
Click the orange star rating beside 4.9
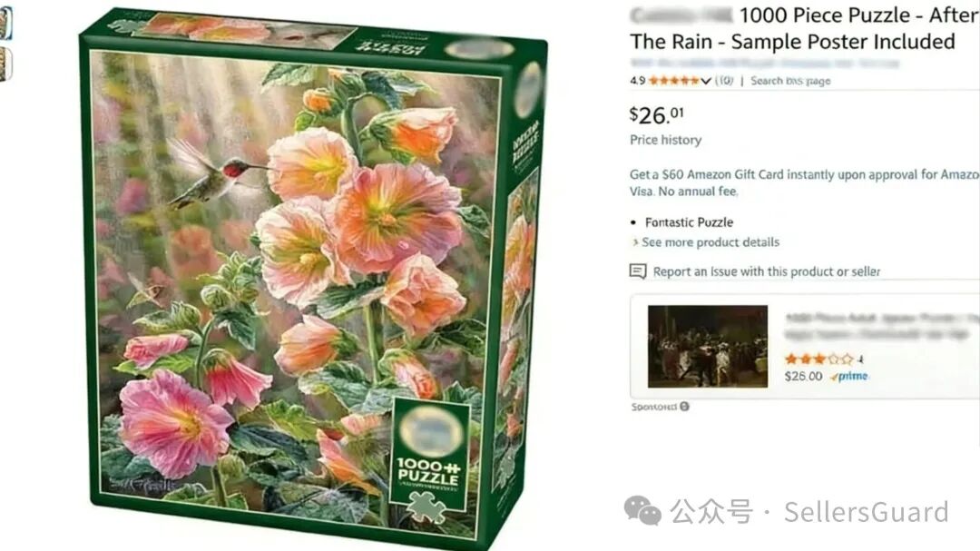pyautogui.click(x=673, y=81)
